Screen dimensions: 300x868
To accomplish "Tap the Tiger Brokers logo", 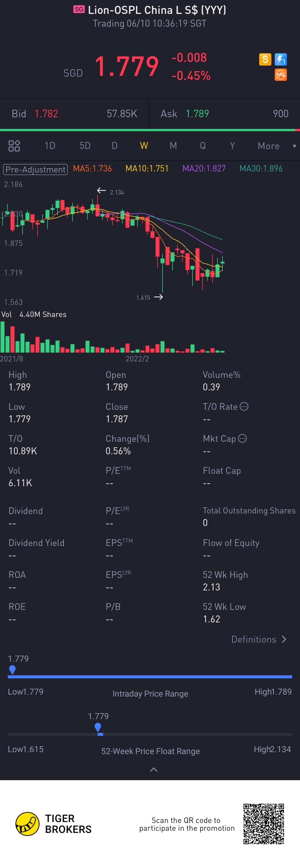I will point(27,824).
